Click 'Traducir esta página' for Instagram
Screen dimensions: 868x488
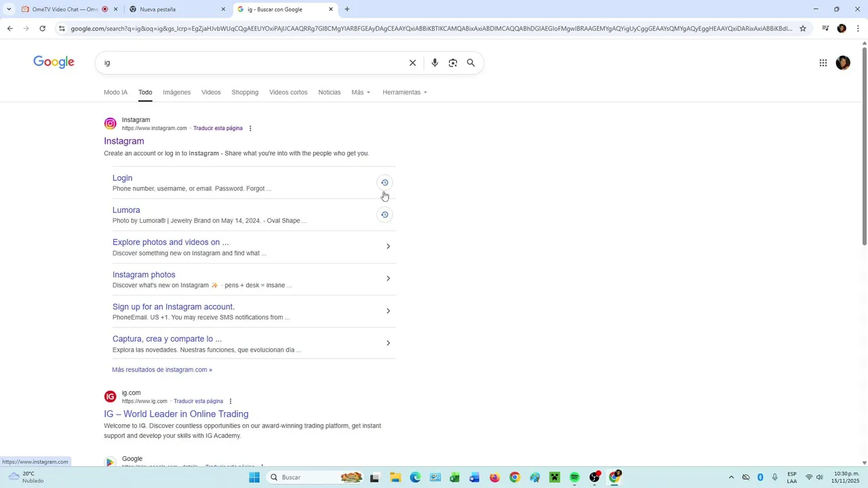(218, 128)
